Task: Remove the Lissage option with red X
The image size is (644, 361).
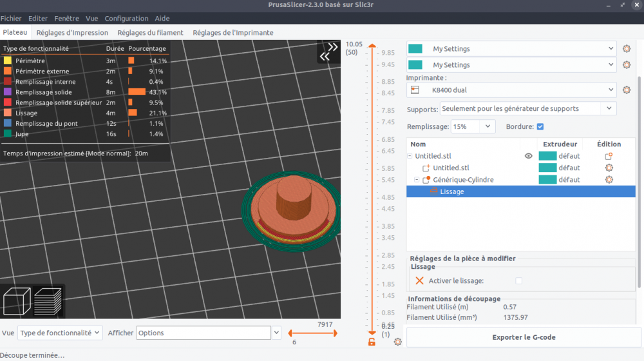Action: [419, 281]
